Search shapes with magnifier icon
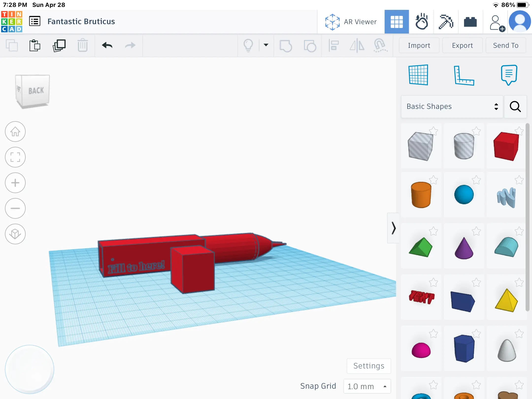 pos(515,106)
